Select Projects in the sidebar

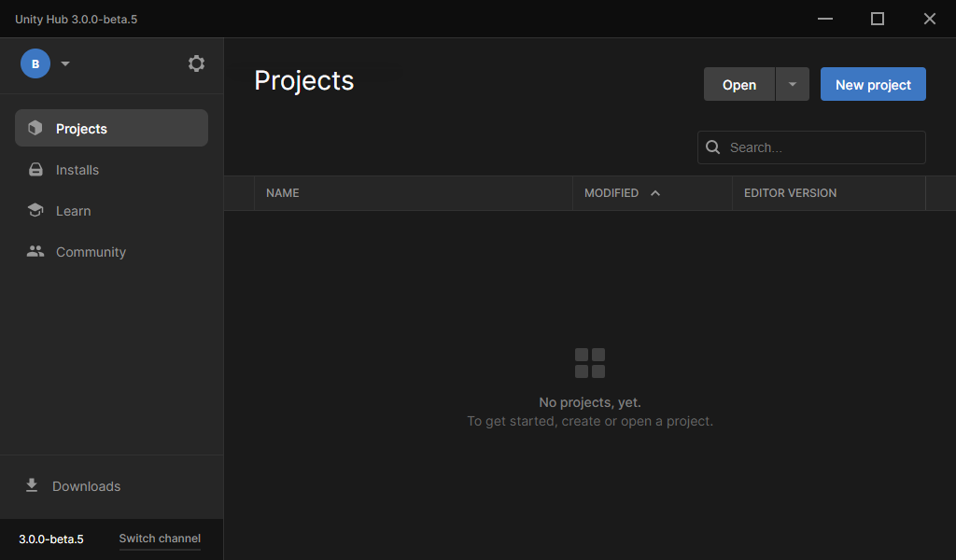coord(112,128)
